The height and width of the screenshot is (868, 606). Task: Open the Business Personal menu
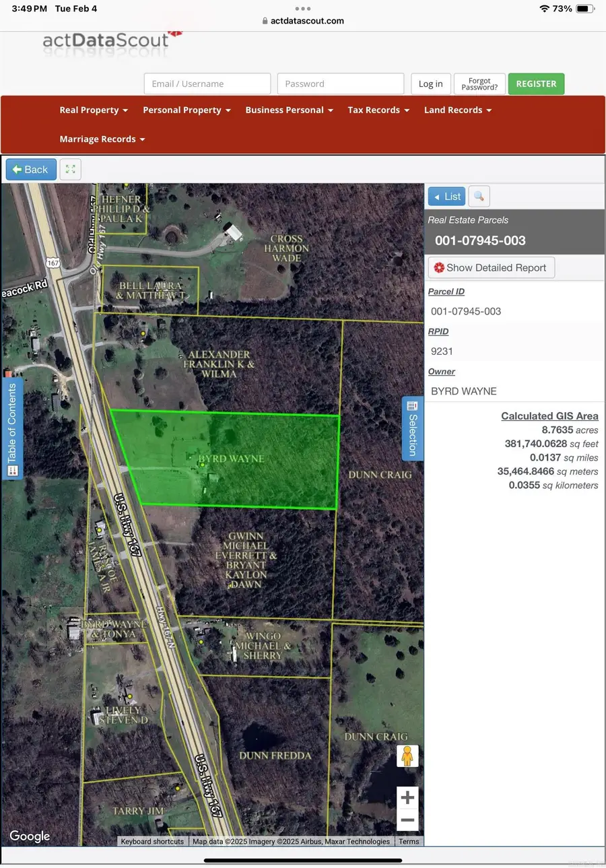tap(289, 110)
